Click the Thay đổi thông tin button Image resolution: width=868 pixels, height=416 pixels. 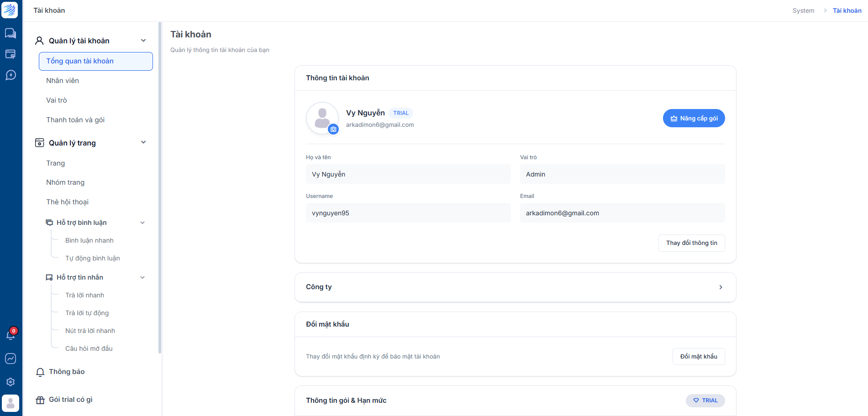(691, 243)
